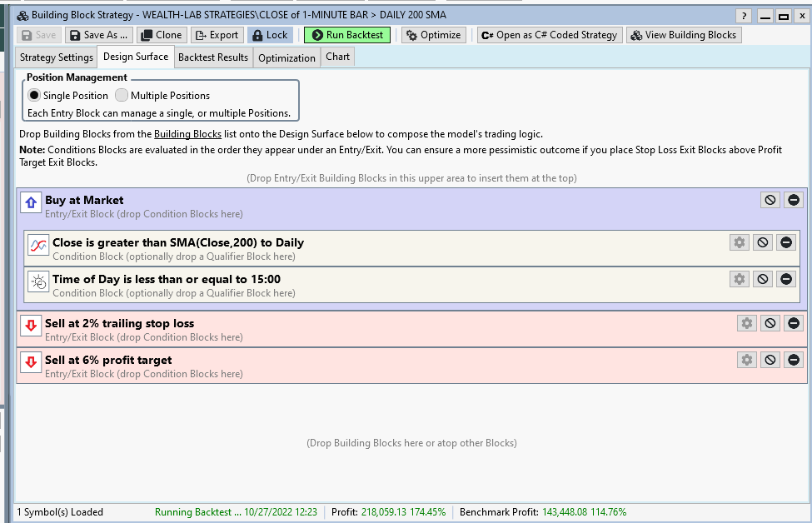Viewport: 812px width, 523px height.
Task: Disable the Time of Day condition block
Action: 762,279
